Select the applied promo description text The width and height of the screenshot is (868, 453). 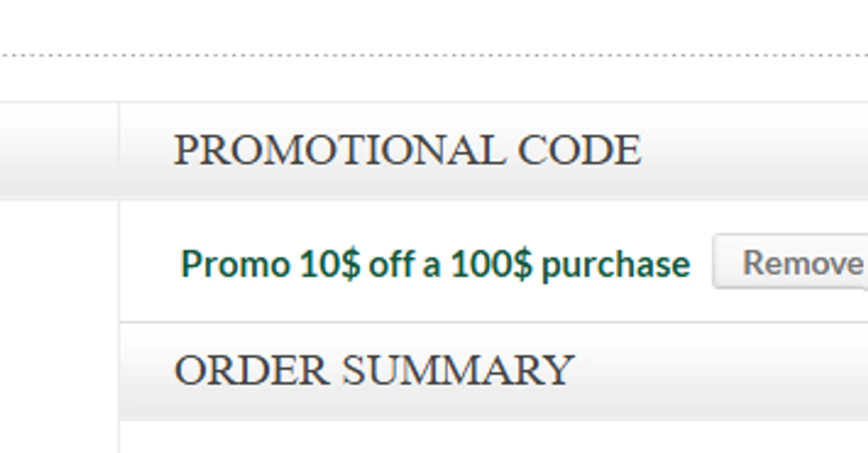[435, 264]
